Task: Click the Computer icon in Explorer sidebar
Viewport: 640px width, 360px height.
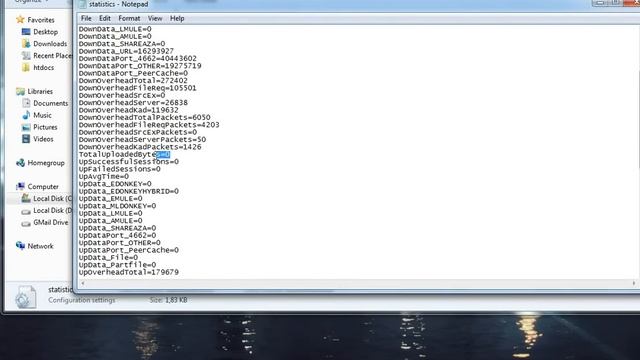Action: [20, 187]
